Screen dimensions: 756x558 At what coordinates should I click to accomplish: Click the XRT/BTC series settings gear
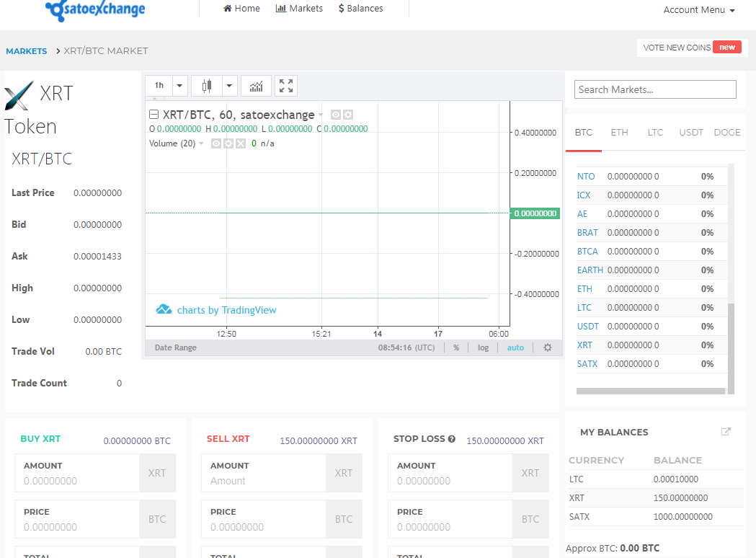click(348, 115)
